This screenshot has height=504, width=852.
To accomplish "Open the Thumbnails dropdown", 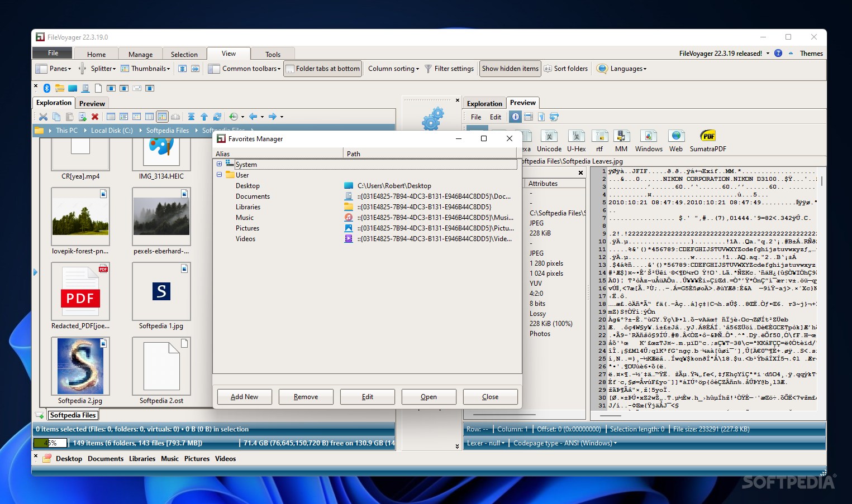I will click(146, 69).
